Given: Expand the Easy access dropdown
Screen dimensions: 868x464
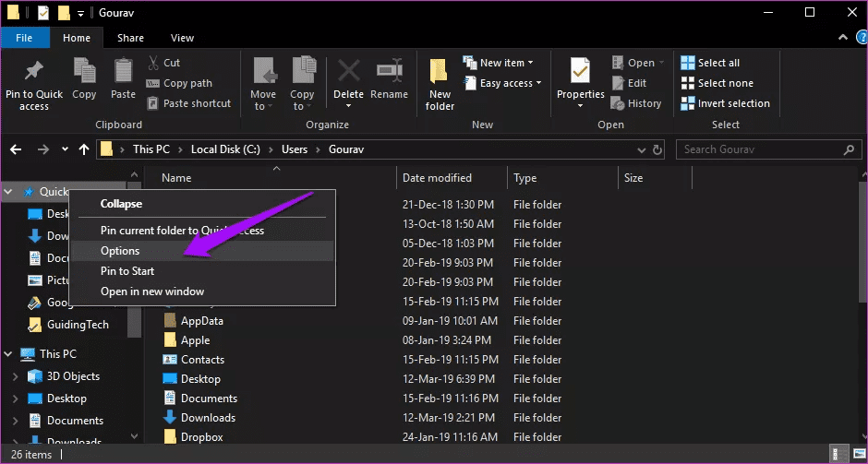Looking at the screenshot, I should (502, 83).
